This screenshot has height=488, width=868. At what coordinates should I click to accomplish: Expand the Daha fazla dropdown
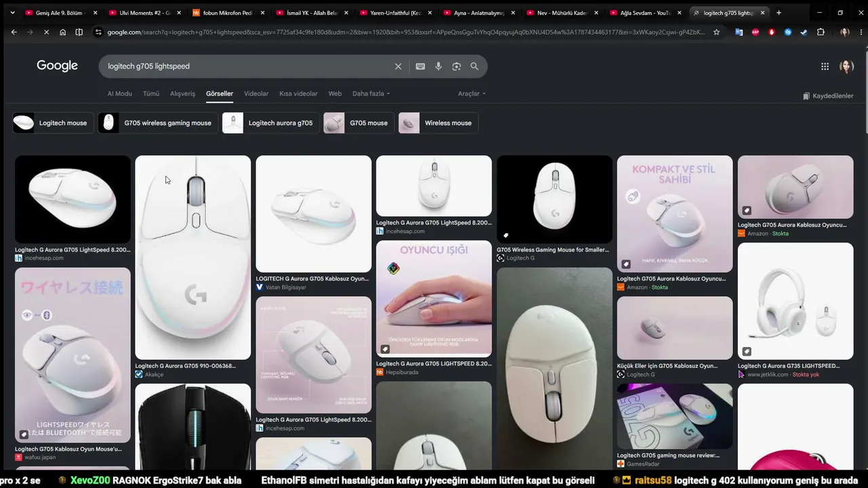coord(371,94)
